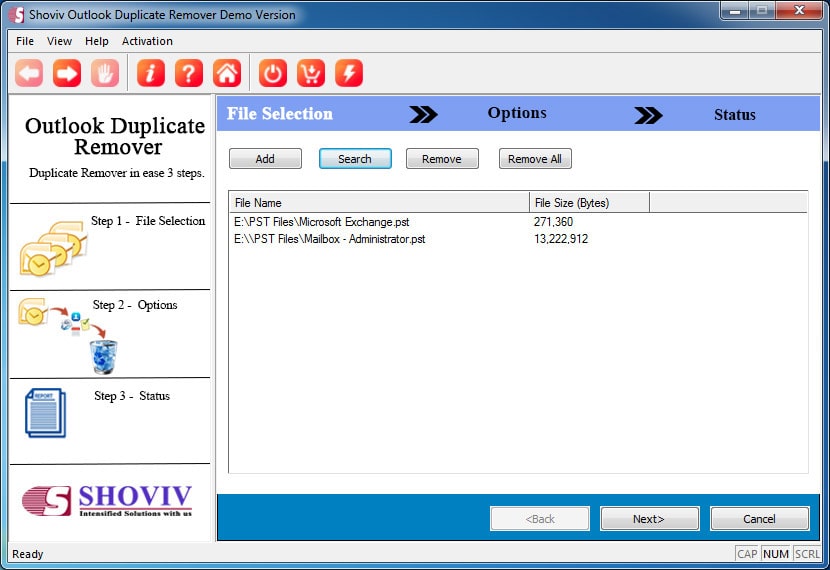The image size is (830, 570).
Task: Click the lightning bolt activation icon
Action: point(349,73)
